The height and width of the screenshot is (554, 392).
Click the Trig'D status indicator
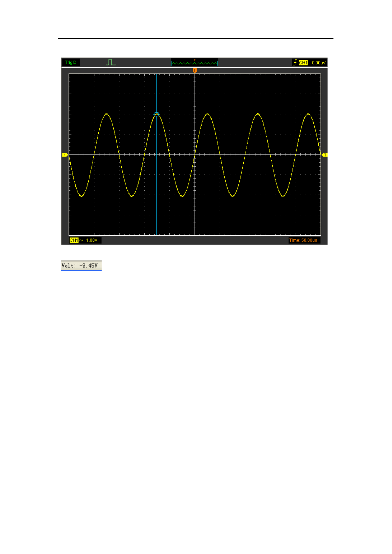tap(71, 62)
